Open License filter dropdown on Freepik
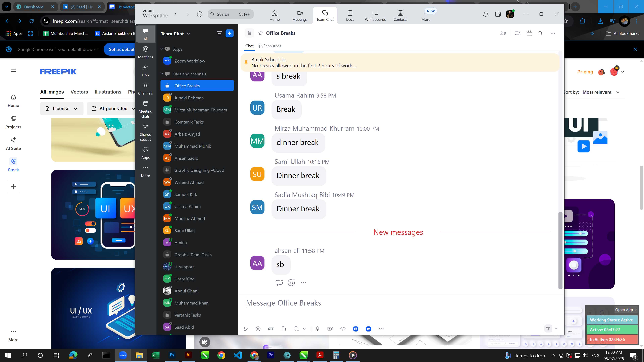This screenshot has height=362, width=644. tap(62, 108)
